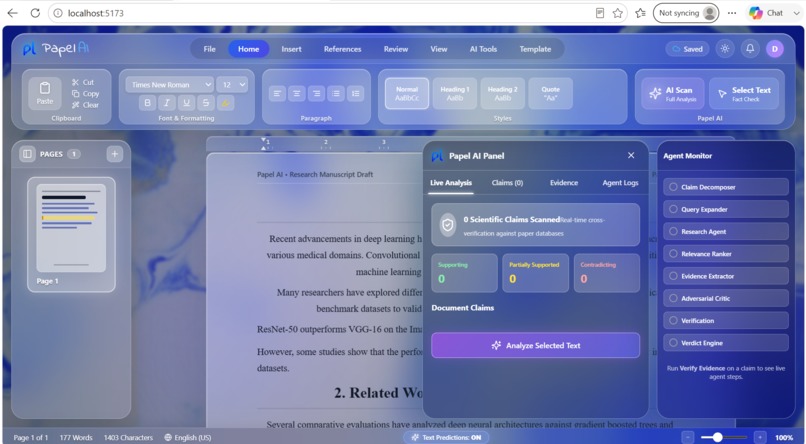This screenshot has height=444, width=806.
Task: Align paragraph text left
Action: 277,94
